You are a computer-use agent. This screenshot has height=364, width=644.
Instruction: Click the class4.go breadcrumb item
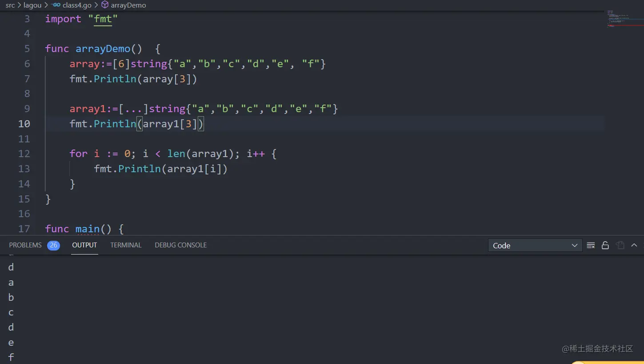[x=77, y=5]
